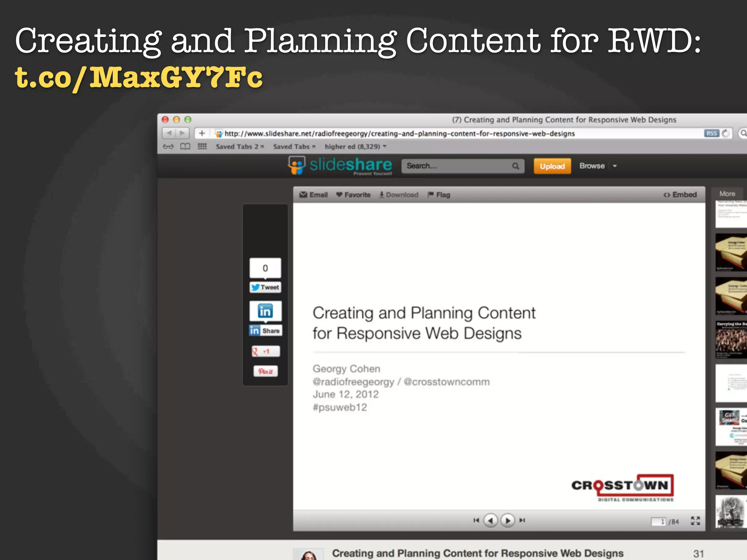
Task: Click the green zoom window button
Action: 188,120
